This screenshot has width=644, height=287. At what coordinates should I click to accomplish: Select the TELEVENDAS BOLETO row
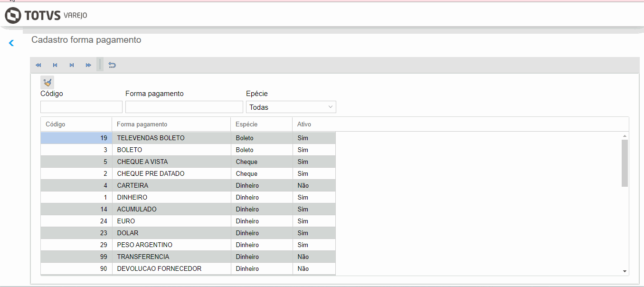(x=151, y=138)
